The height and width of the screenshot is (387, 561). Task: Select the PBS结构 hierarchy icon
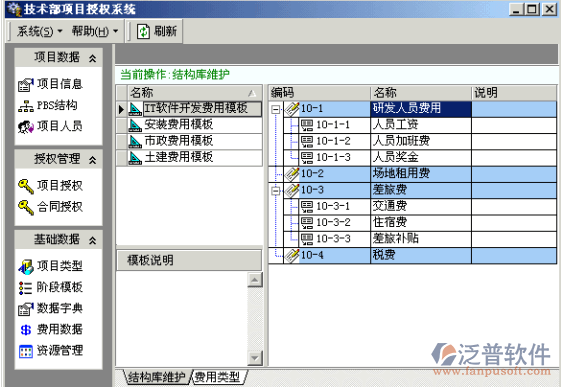[26, 106]
